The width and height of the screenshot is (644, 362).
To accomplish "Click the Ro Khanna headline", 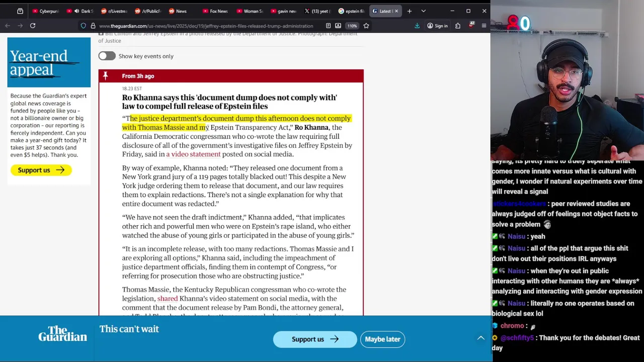I will click(229, 102).
